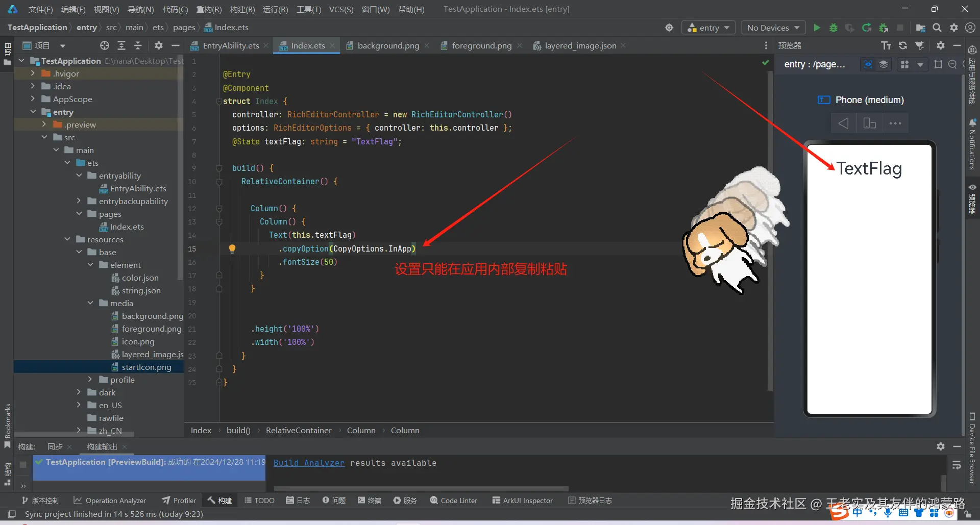Collapse the resources folder
This screenshot has height=525, width=980.
click(67, 239)
